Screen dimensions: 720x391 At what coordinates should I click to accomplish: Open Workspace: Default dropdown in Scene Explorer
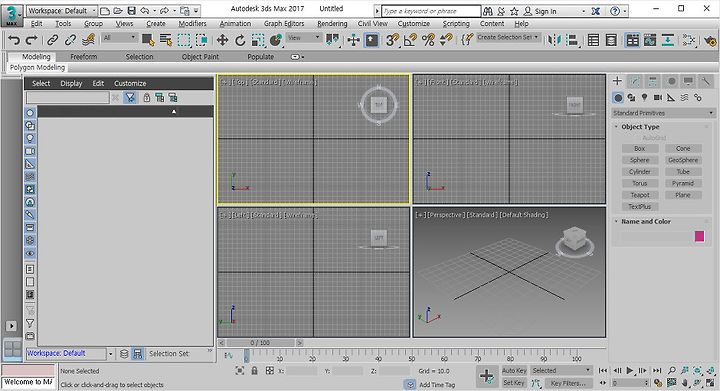pyautogui.click(x=70, y=353)
